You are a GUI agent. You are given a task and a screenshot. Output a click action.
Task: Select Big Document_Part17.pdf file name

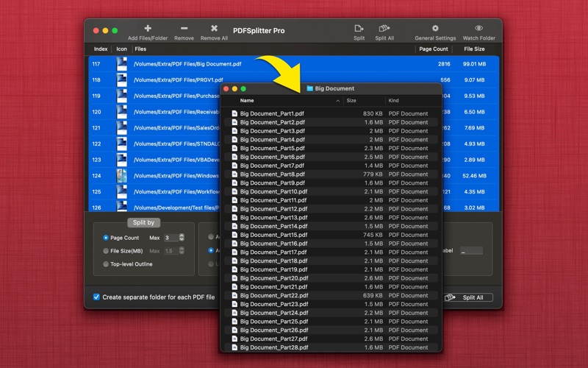[273, 252]
